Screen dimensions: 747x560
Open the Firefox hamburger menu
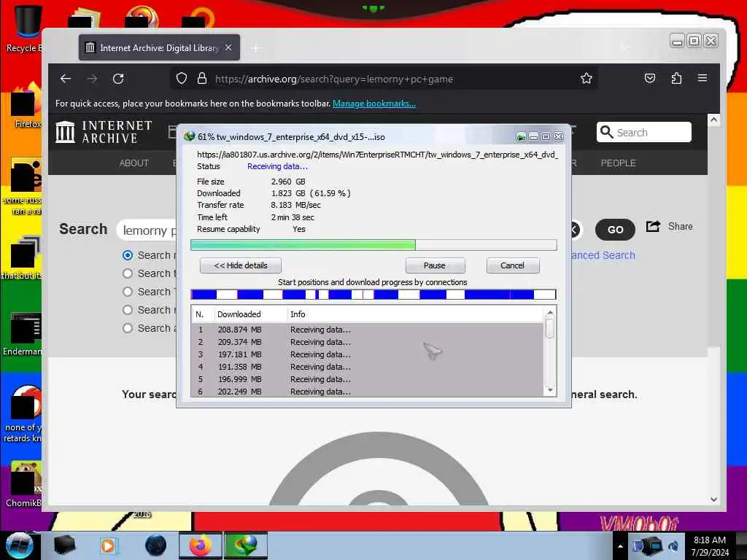click(x=703, y=77)
